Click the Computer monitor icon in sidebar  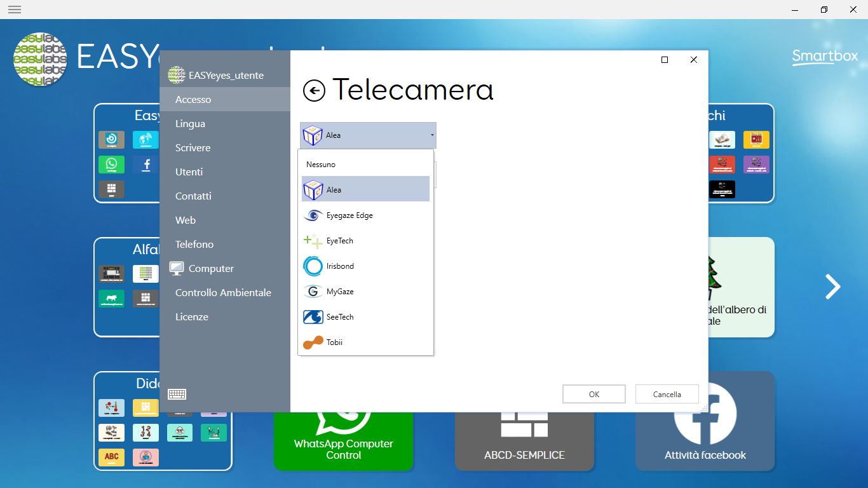(x=177, y=268)
